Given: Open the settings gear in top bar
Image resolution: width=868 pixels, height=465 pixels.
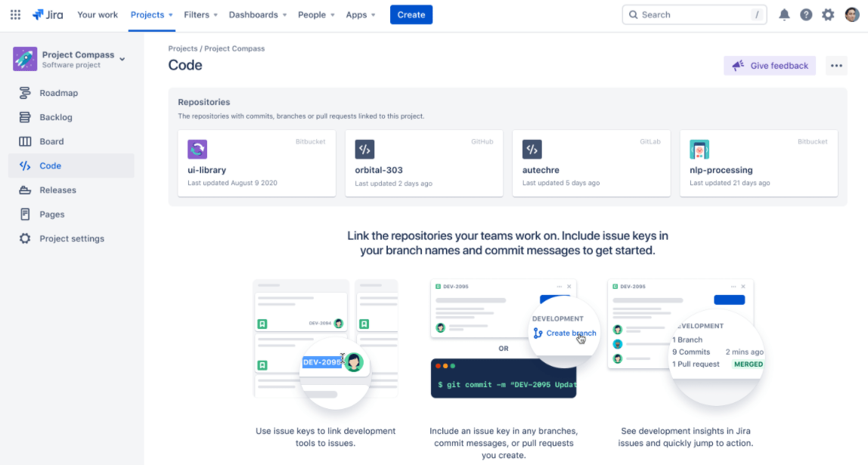Looking at the screenshot, I should pyautogui.click(x=828, y=15).
